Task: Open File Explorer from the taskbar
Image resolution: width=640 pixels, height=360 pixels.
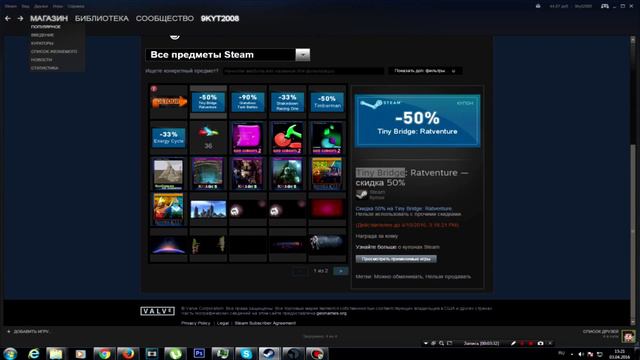Action: (56, 354)
